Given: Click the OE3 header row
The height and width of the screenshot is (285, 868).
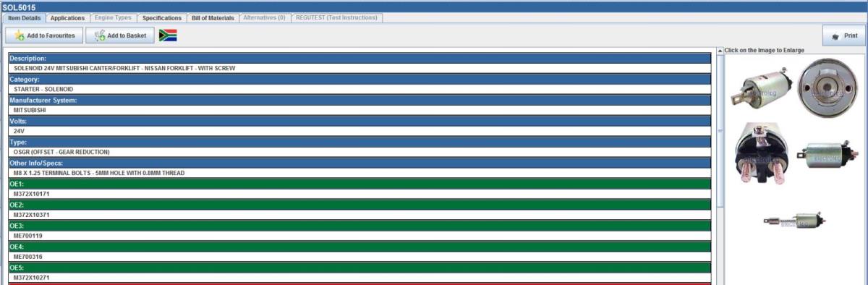Looking at the screenshot, I should tap(359, 226).
